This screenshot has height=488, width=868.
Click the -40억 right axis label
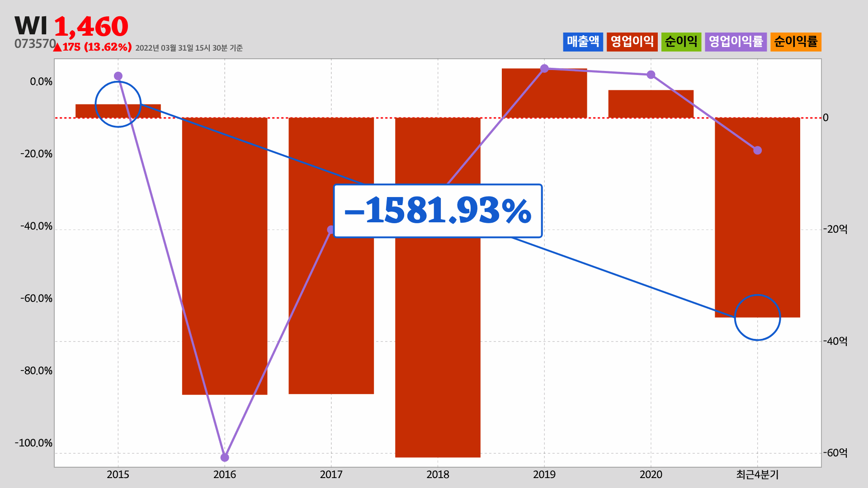pyautogui.click(x=835, y=341)
